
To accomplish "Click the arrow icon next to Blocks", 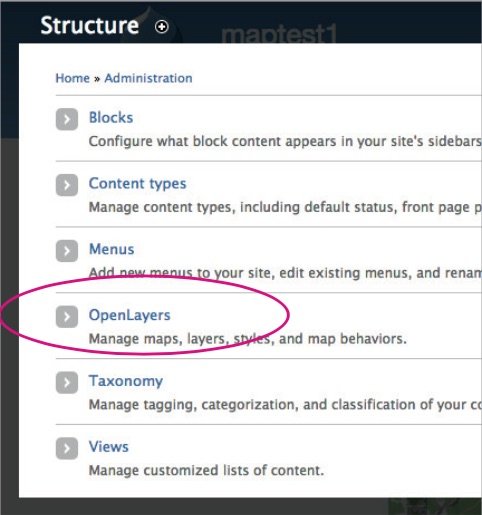I will [67, 119].
